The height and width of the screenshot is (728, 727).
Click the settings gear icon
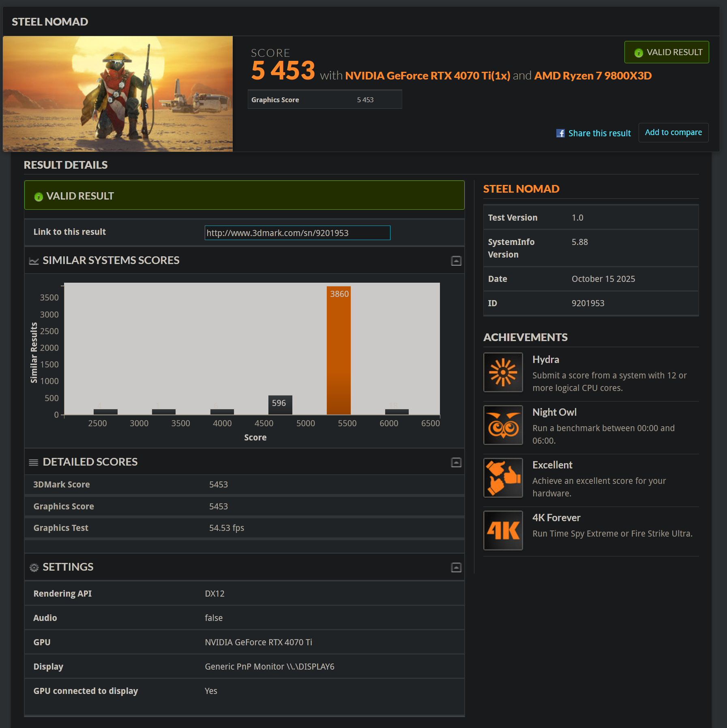click(34, 567)
